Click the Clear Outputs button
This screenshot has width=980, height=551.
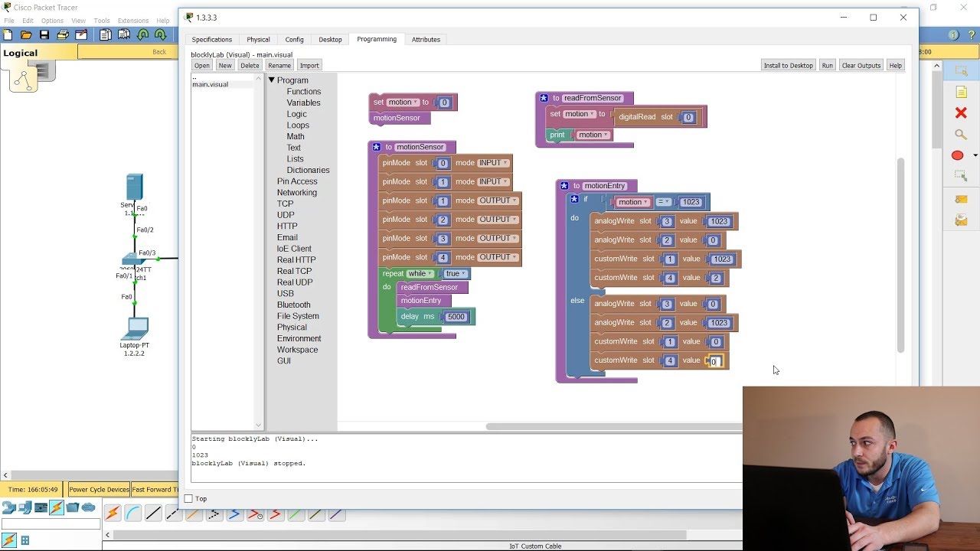click(861, 65)
